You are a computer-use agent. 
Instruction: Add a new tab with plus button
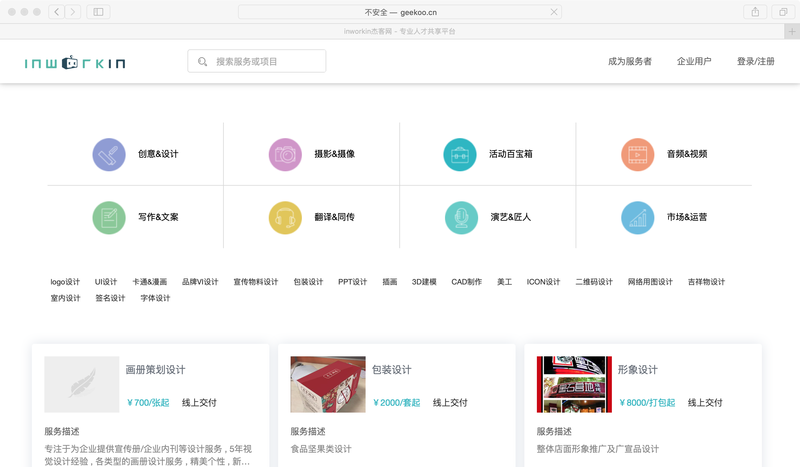coord(792,31)
